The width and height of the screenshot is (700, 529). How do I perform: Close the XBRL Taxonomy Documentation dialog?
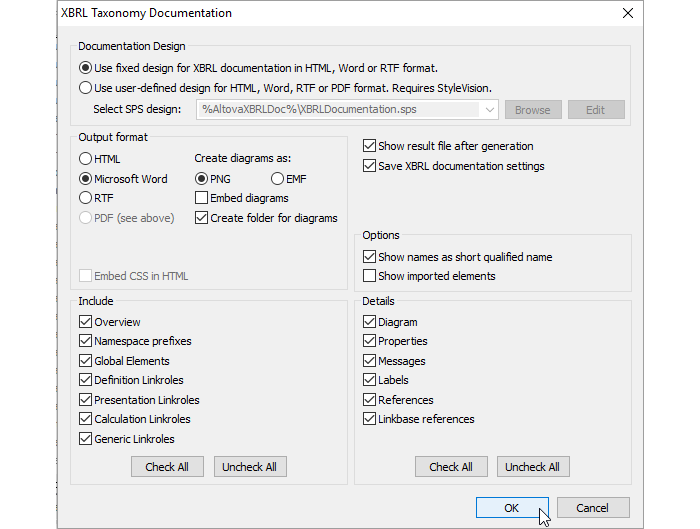click(627, 13)
